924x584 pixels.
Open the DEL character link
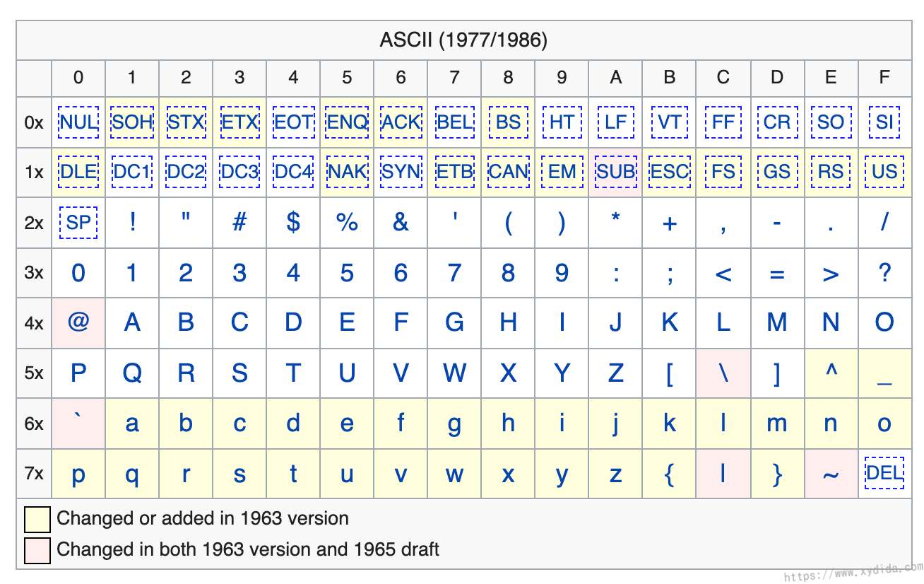click(x=884, y=473)
